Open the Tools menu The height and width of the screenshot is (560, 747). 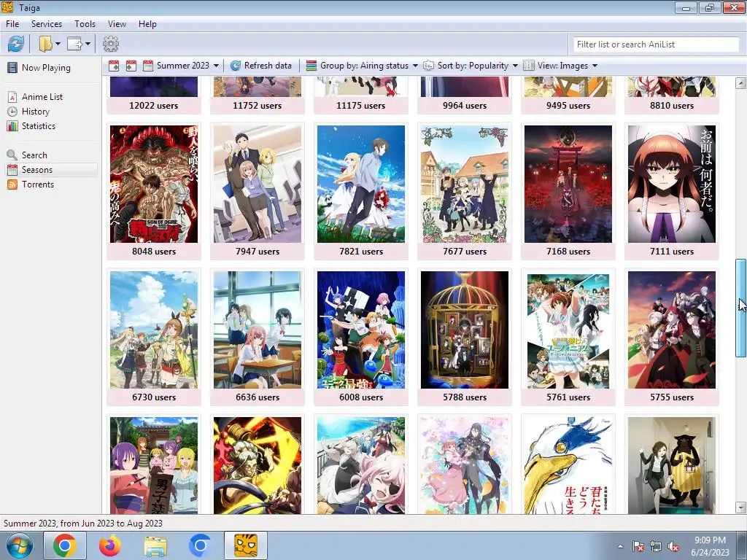click(x=85, y=24)
